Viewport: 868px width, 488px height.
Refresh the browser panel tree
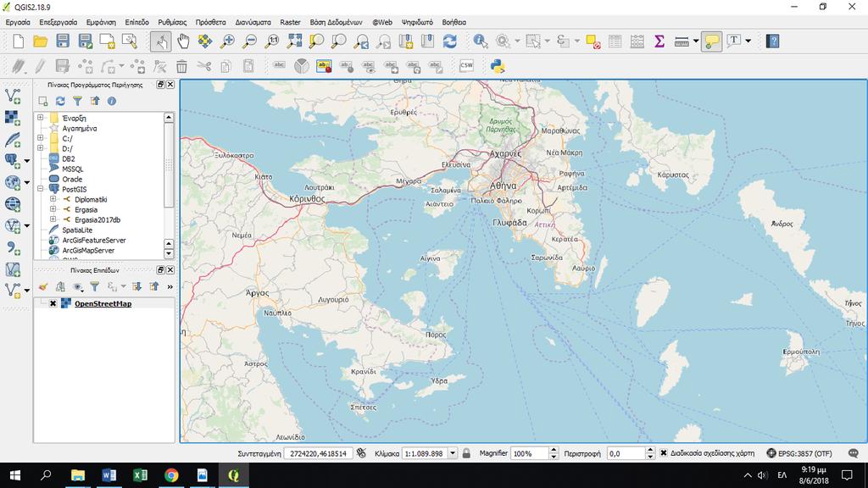point(60,102)
